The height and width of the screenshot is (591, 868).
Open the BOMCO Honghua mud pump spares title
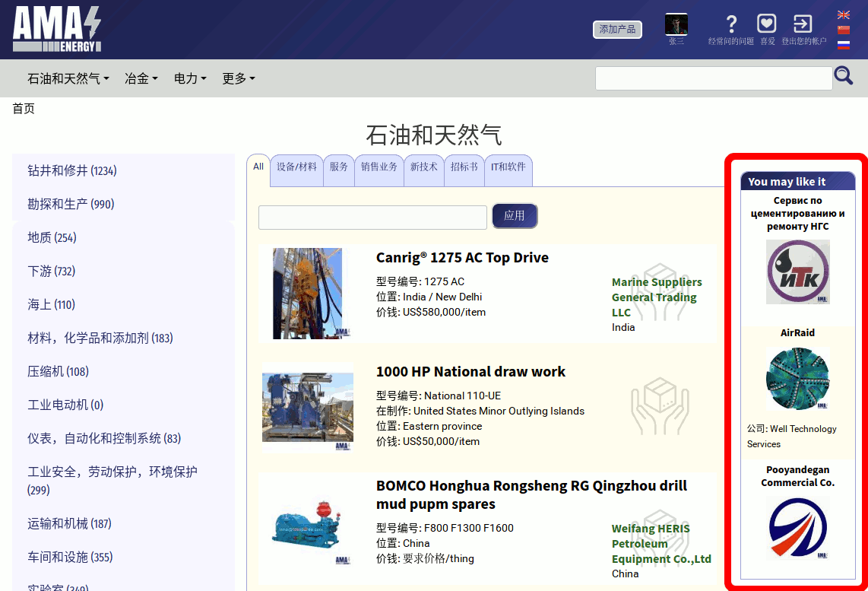click(x=531, y=494)
